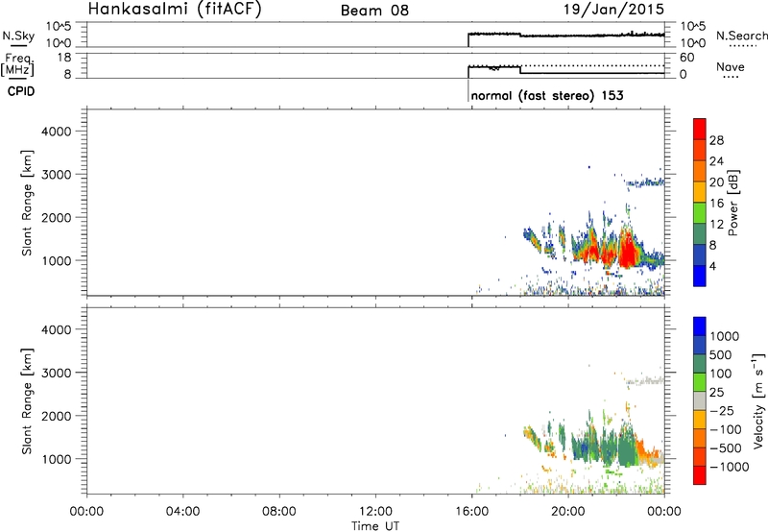Click the gray segment of velocity colorbar

(x=700, y=401)
